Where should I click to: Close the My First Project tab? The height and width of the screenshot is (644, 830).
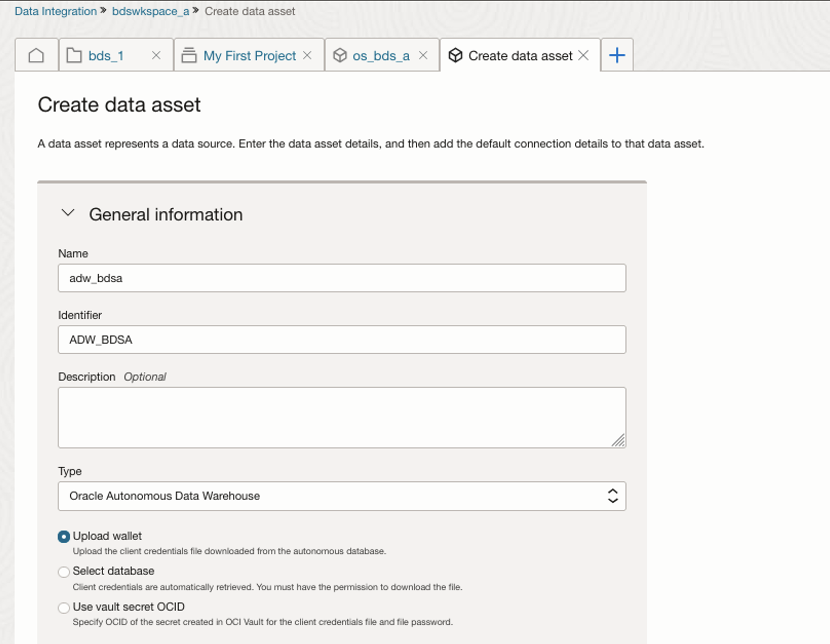coord(307,55)
